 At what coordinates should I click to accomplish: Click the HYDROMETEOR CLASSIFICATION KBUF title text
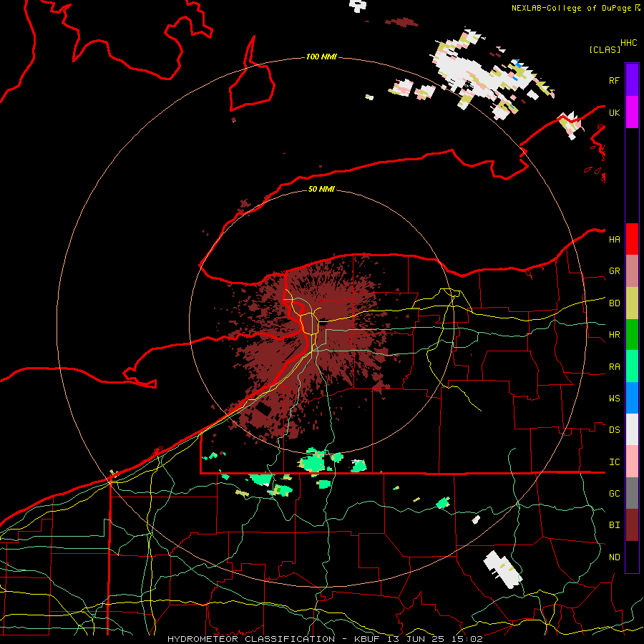pos(325,639)
